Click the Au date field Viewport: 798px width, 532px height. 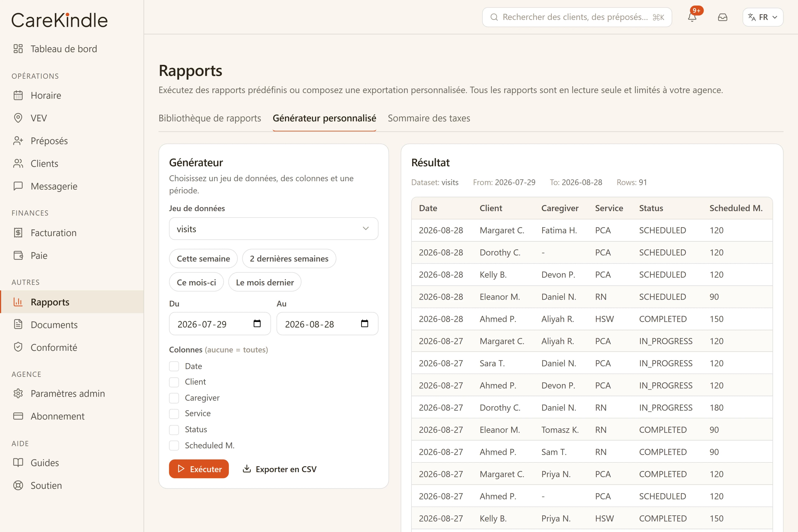click(x=328, y=324)
